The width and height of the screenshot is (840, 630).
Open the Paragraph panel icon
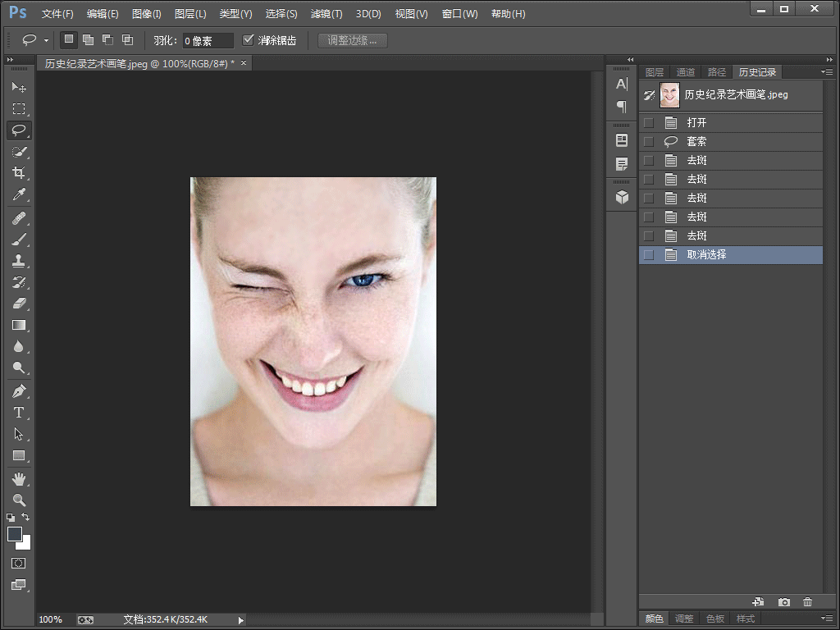pos(622,107)
